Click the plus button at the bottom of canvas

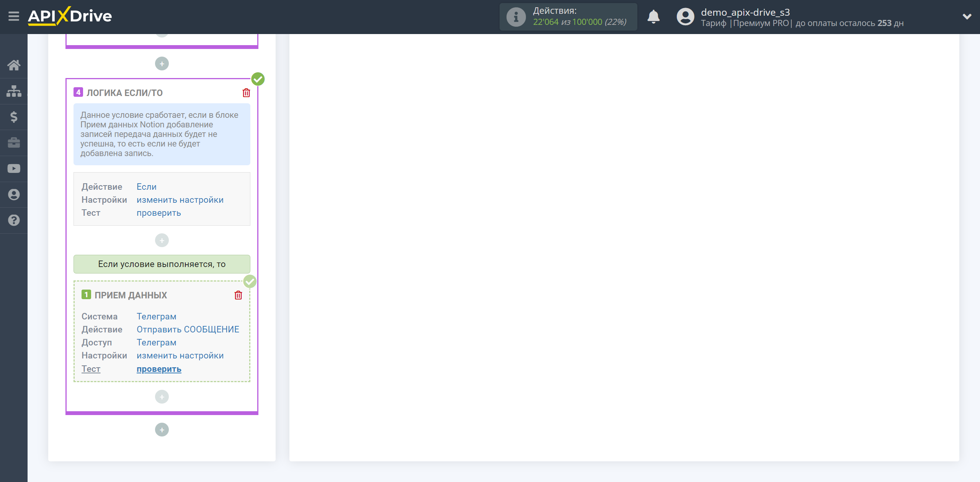(162, 428)
